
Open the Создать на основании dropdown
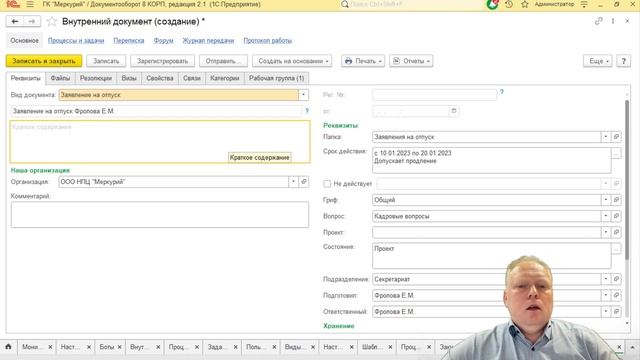[292, 61]
